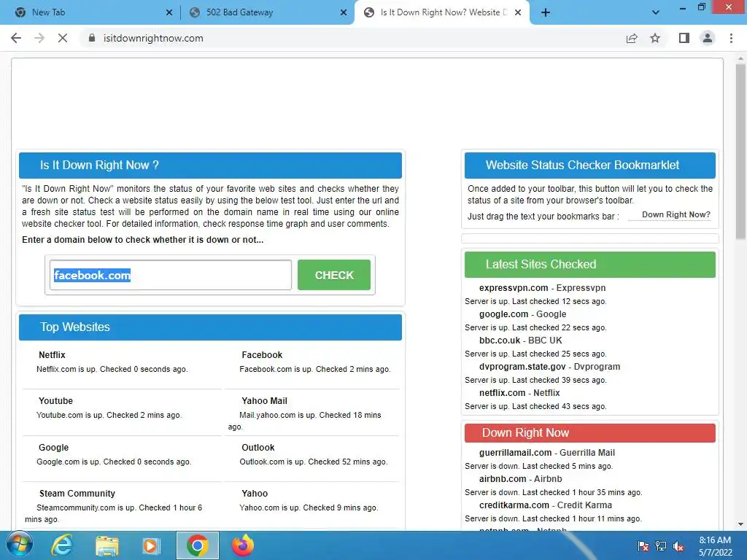The width and height of the screenshot is (747, 560).
Task: Click the Website Status Checker Bookmarklet header
Action: (x=589, y=166)
